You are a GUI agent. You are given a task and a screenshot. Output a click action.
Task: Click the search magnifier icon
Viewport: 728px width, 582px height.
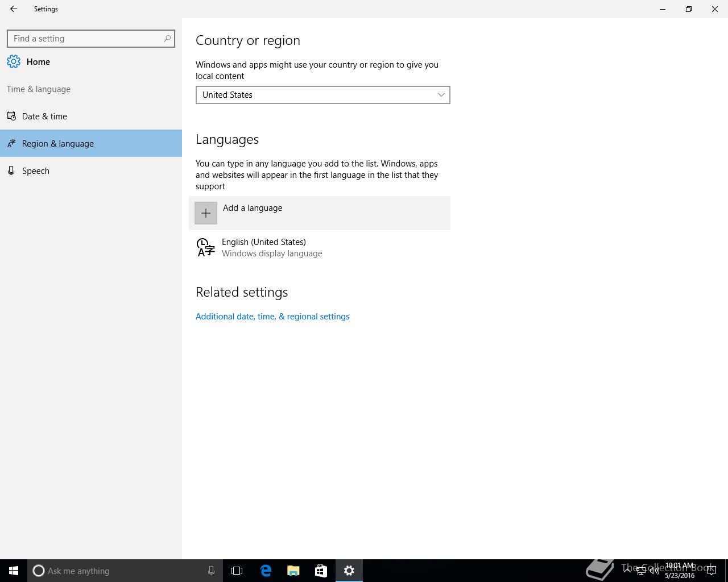167,39
